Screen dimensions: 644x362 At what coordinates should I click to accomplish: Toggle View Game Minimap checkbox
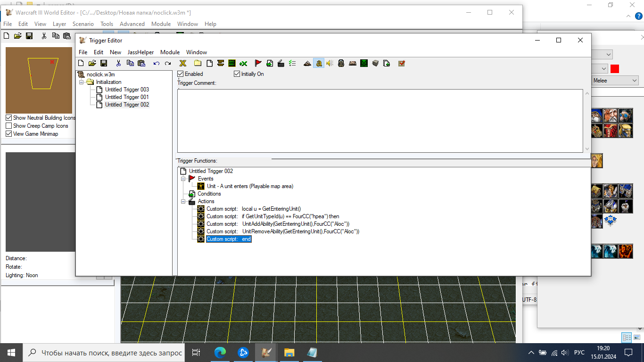8,134
